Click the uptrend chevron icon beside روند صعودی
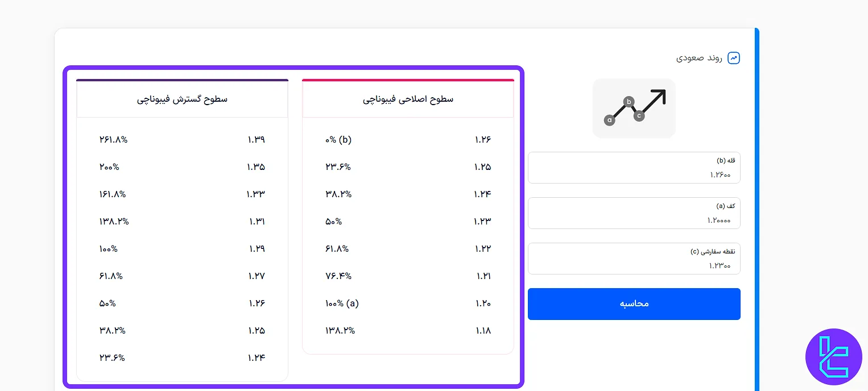Viewport: 868px width, 391px height. tap(734, 57)
